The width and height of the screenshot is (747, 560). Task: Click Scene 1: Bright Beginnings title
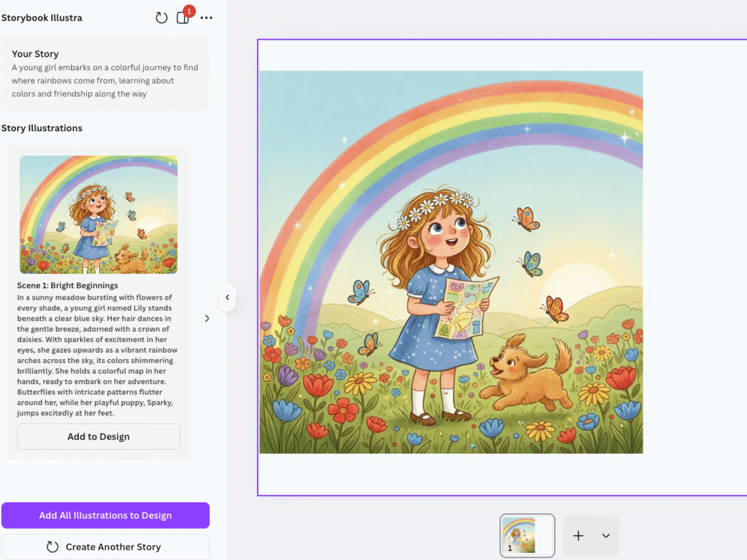pos(68,286)
